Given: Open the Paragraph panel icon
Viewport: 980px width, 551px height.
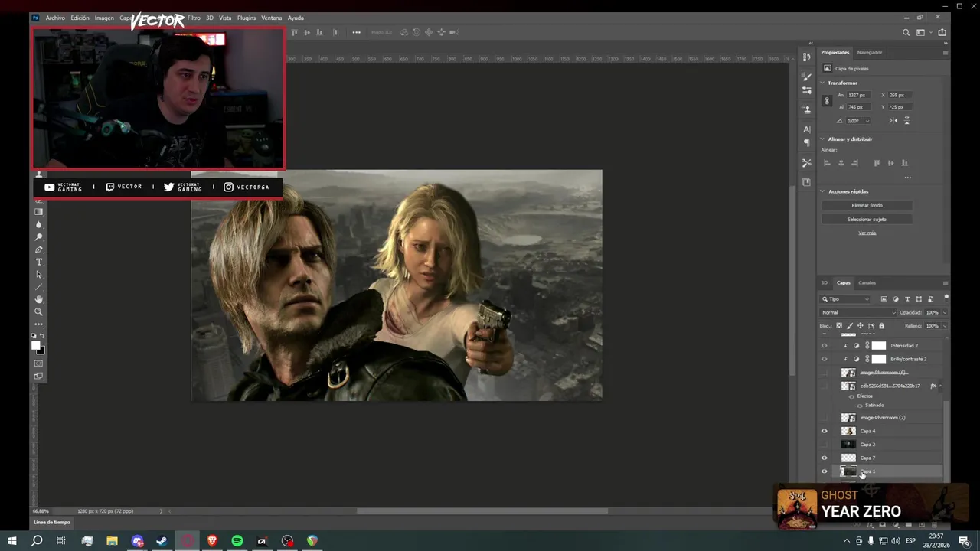Looking at the screenshot, I should pyautogui.click(x=806, y=143).
